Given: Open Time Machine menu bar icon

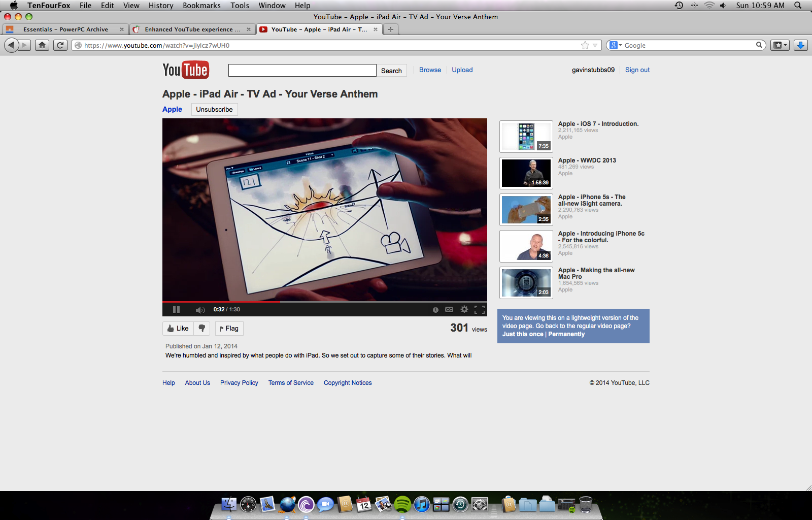Looking at the screenshot, I should 679,6.
